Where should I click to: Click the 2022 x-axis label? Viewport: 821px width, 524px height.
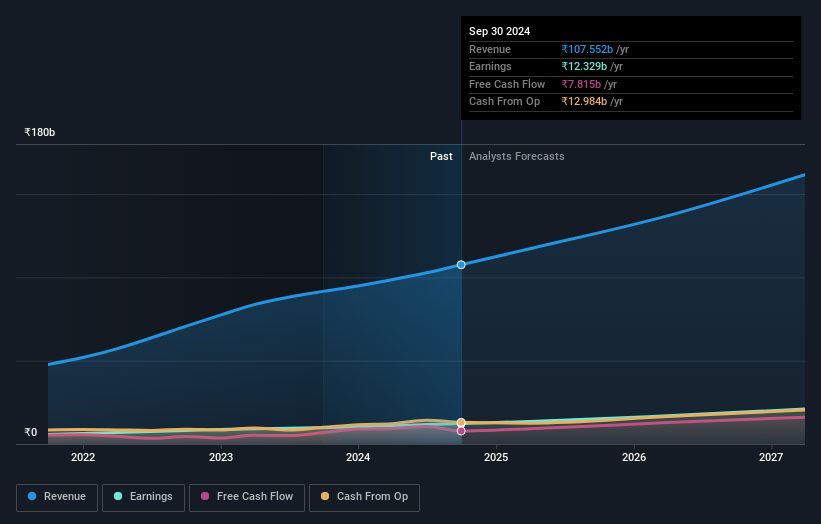(x=83, y=457)
